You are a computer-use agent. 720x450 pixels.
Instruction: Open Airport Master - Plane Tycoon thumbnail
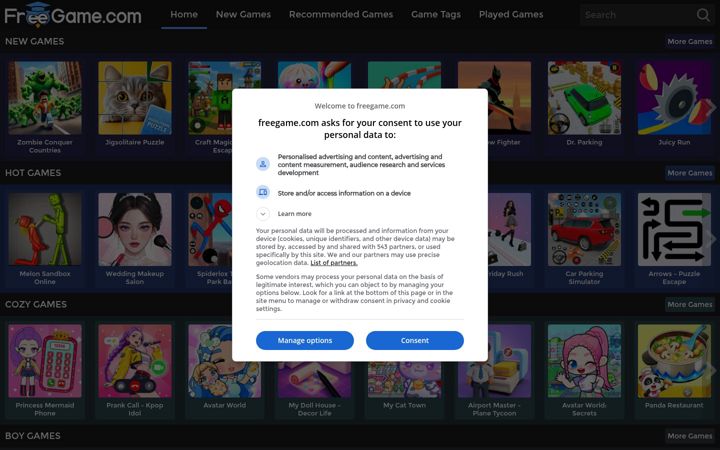(x=495, y=361)
